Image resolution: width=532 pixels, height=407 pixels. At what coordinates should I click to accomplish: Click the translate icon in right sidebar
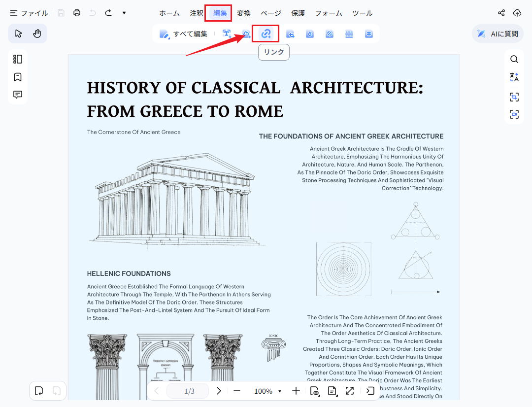click(514, 77)
